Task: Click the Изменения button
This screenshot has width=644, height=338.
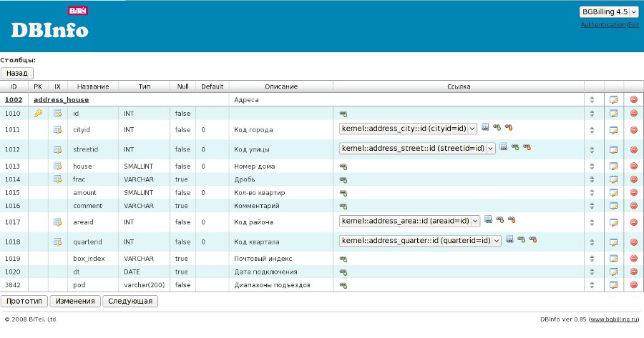Action: click(x=75, y=301)
